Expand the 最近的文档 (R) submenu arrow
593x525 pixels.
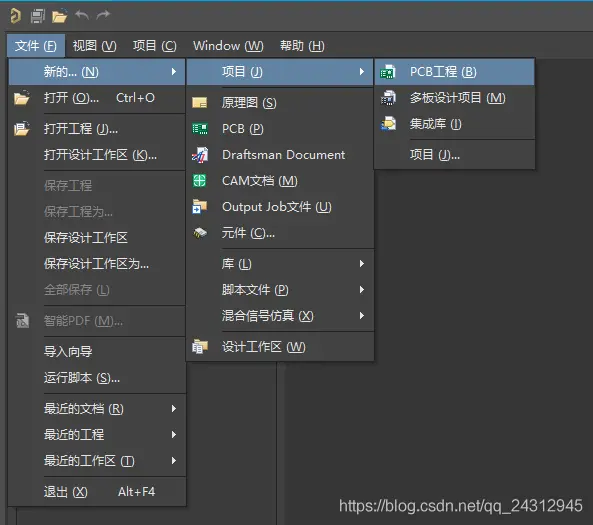[x=174, y=409]
